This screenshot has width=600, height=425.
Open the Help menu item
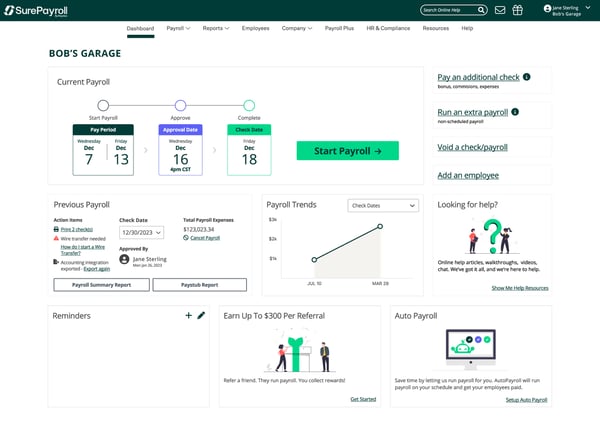[x=467, y=28]
